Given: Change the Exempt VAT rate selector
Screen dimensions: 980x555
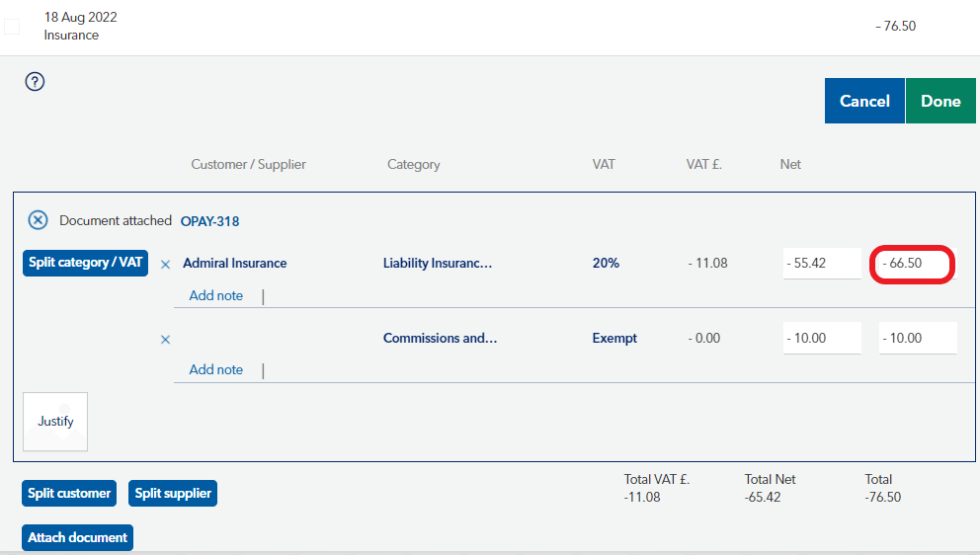Looking at the screenshot, I should click(614, 338).
